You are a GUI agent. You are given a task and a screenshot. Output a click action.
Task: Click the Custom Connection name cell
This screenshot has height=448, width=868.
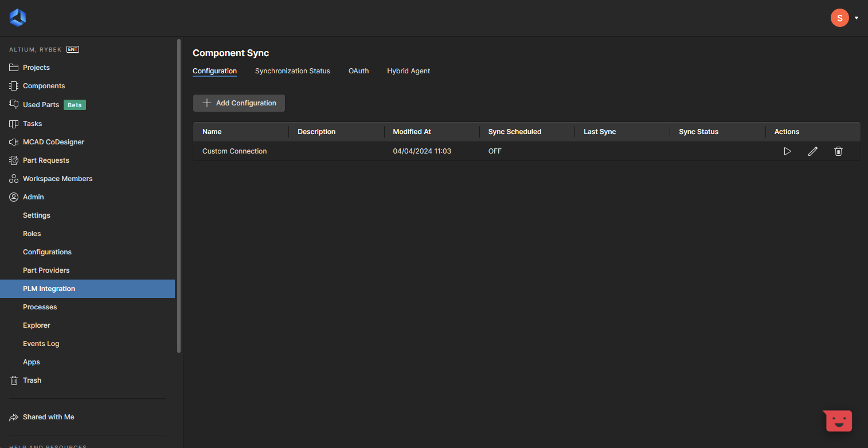pos(234,151)
